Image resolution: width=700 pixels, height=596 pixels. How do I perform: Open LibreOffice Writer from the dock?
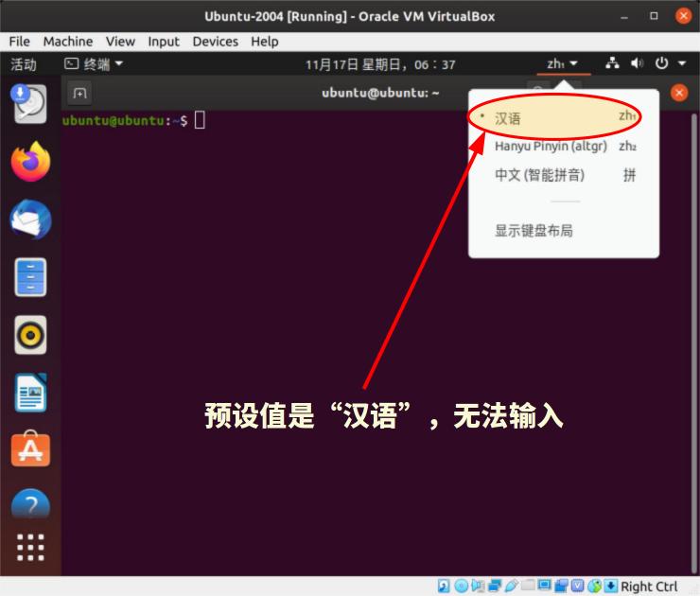click(x=30, y=393)
